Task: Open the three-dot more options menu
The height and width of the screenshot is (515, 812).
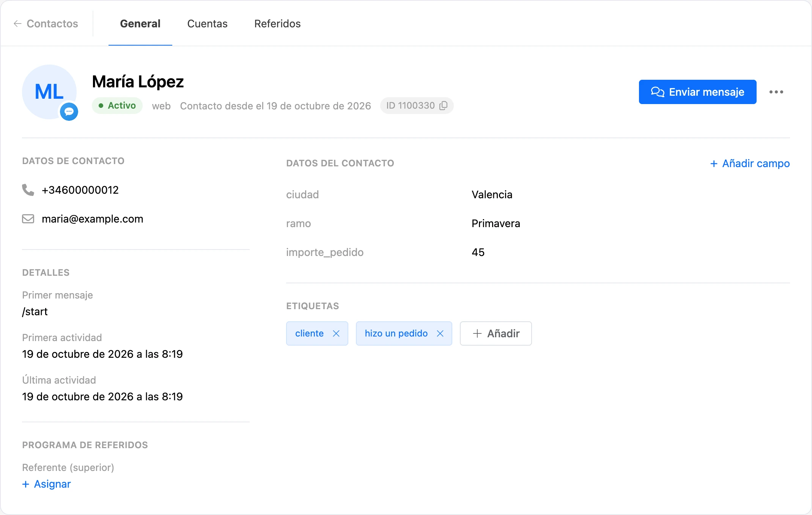Action: click(x=776, y=92)
